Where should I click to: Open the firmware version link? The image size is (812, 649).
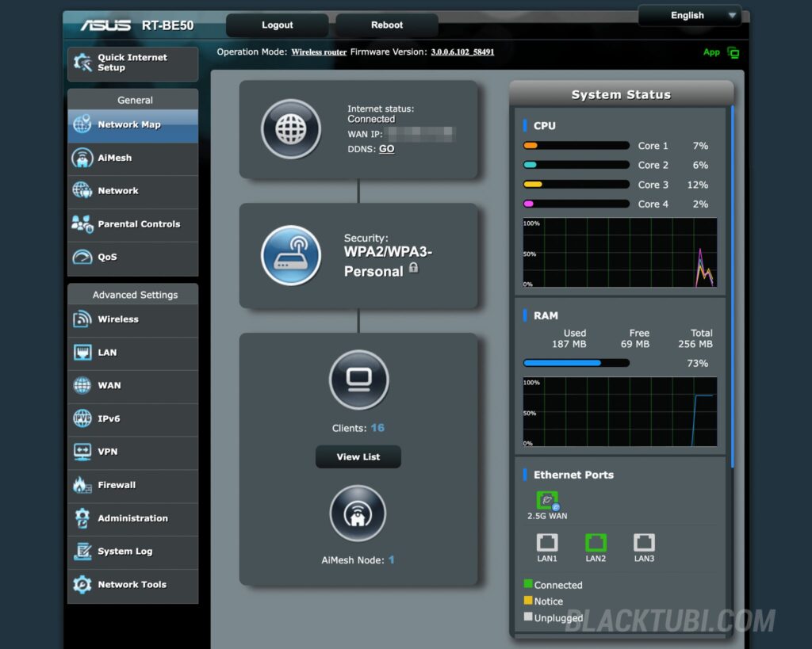click(x=462, y=52)
